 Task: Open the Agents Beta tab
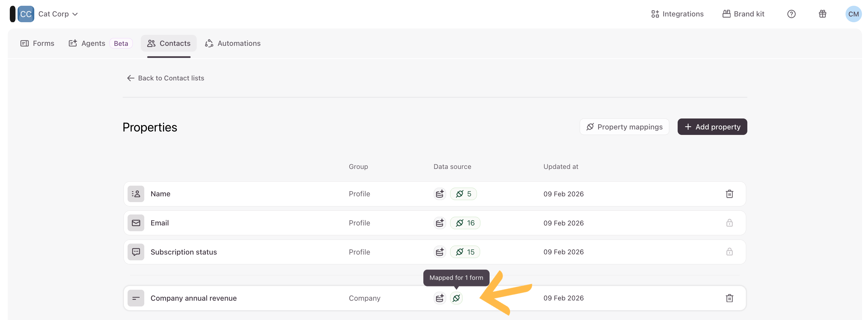click(100, 43)
